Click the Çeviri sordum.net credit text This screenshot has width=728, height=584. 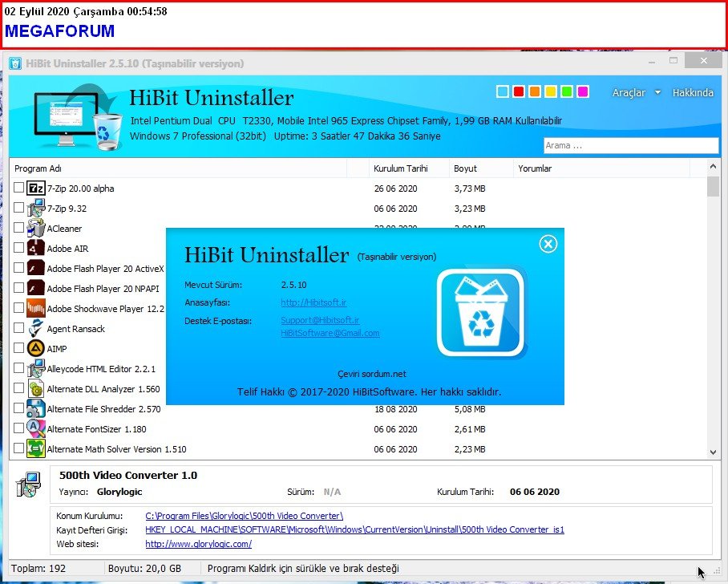pos(372,374)
